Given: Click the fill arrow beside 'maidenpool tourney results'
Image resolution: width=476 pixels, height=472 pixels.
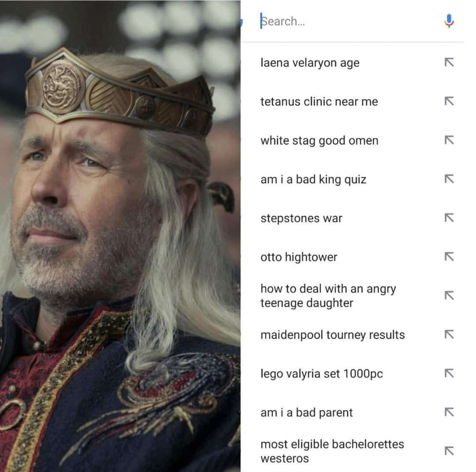Looking at the screenshot, I should pos(449,334).
